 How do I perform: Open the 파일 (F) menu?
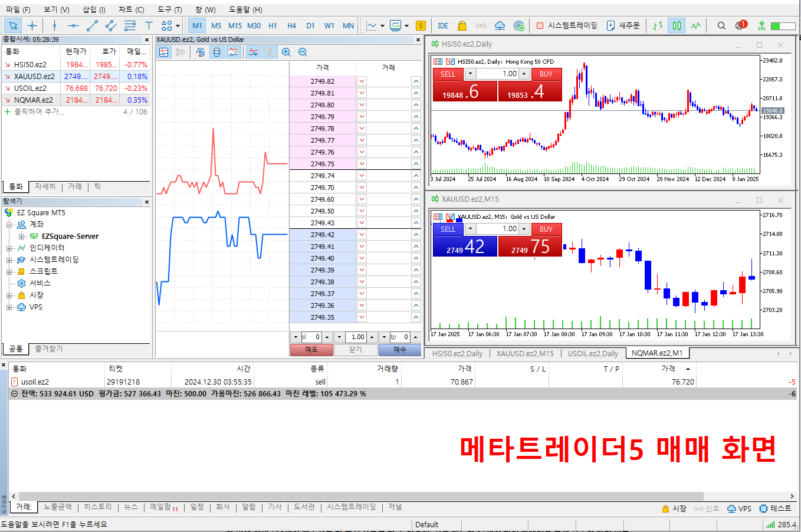pyautogui.click(x=18, y=9)
